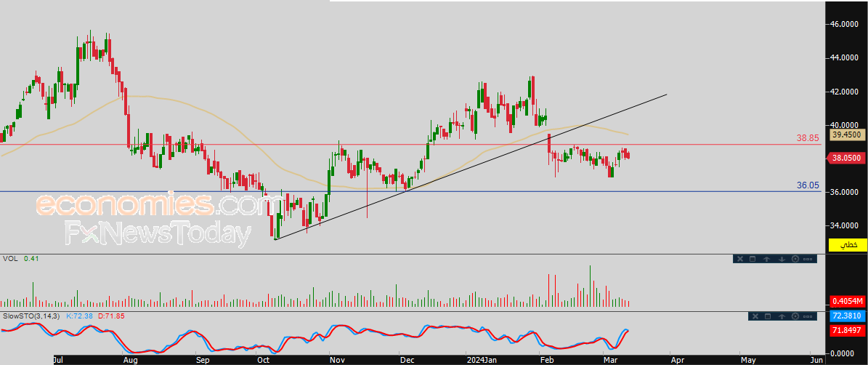Close the SlowSTO indicator panel
This screenshot has height=365, width=868.
coord(755,316)
